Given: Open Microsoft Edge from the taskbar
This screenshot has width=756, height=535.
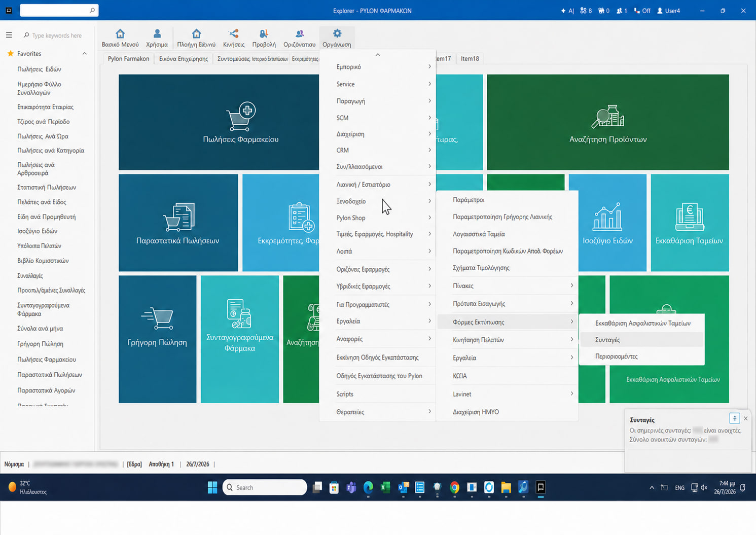Looking at the screenshot, I should (x=368, y=487).
